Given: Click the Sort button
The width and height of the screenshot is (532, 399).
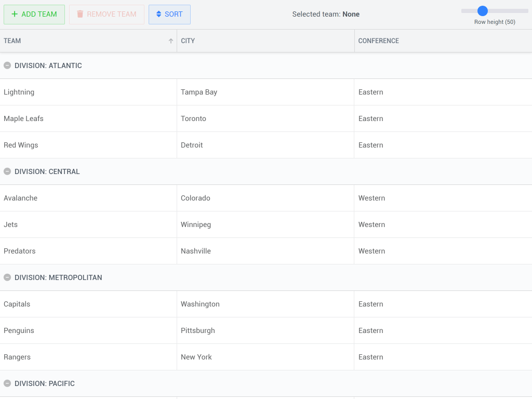Looking at the screenshot, I should click(x=169, y=14).
